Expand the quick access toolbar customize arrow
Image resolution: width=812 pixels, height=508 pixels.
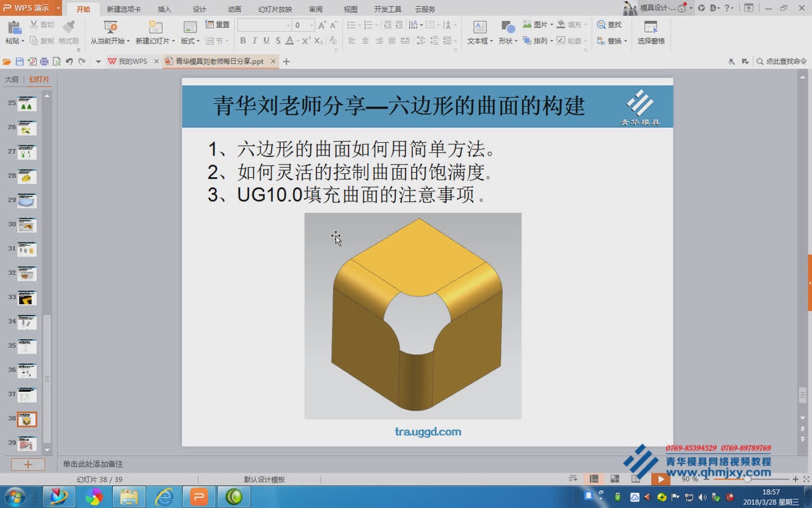point(98,62)
